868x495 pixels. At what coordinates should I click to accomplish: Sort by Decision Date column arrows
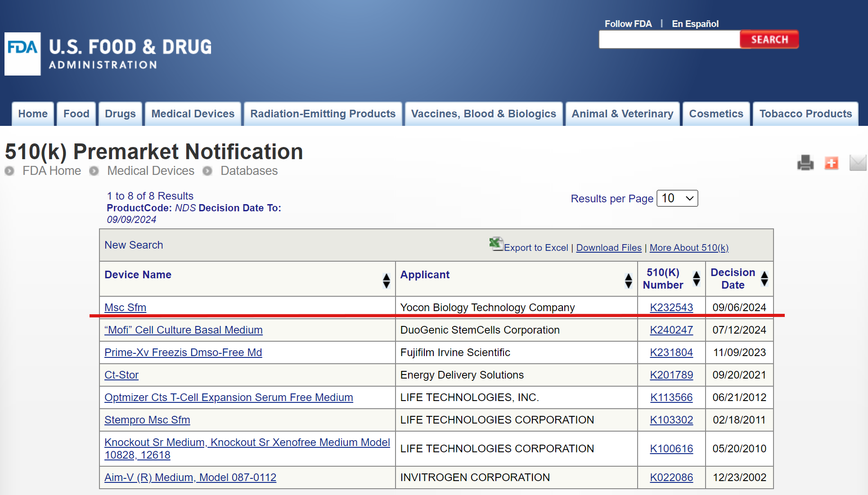(x=764, y=279)
